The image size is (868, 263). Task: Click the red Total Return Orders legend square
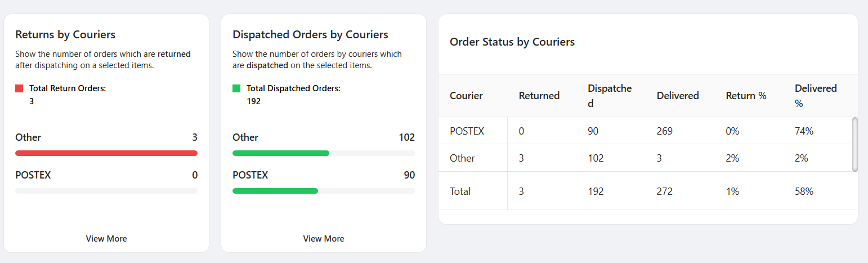click(x=19, y=88)
